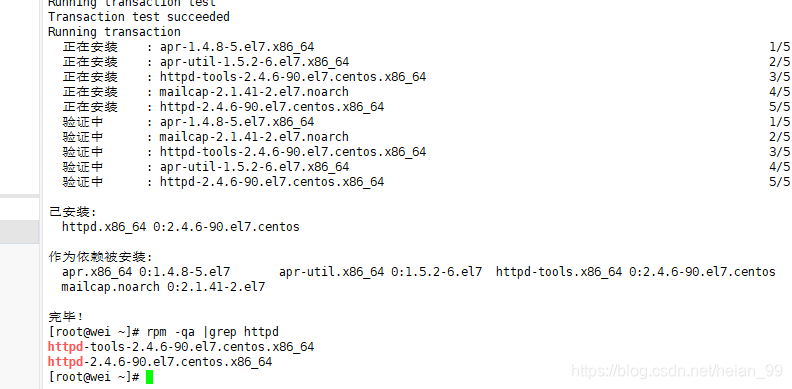This screenshot has height=389, width=792.
Task: Select the highlighted row in left side panel
Action: pos(19,232)
